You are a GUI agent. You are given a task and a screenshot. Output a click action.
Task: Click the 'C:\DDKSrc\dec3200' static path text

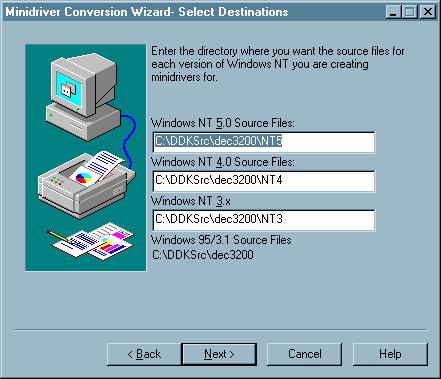(203, 255)
